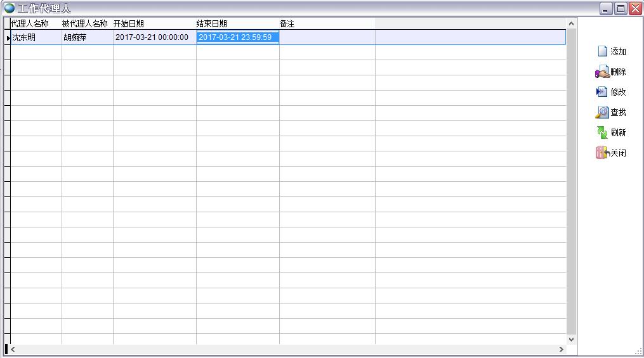Viewport: 644px width, 358px height.
Task: Select the cell containing 胡婉萍
Action: pos(87,37)
